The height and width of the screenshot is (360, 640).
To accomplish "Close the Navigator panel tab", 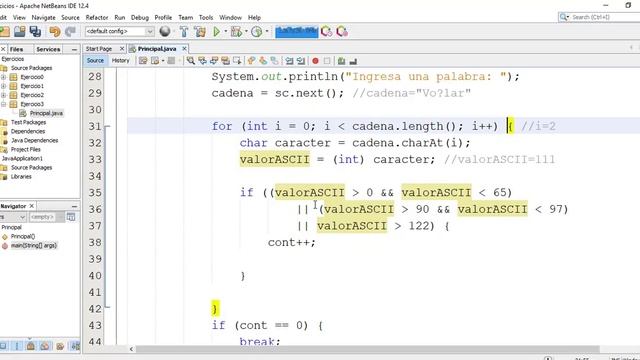I will click(x=31, y=206).
